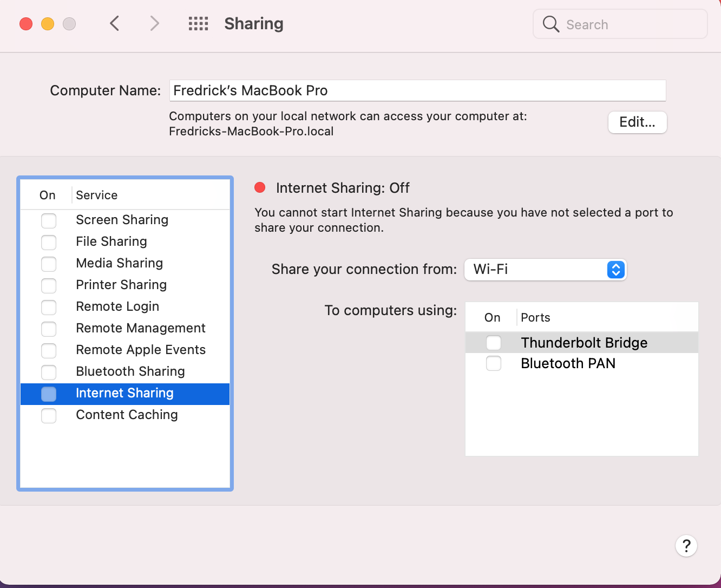Click the search magnifier icon
Viewport: 721px width, 588px height.
tap(550, 24)
